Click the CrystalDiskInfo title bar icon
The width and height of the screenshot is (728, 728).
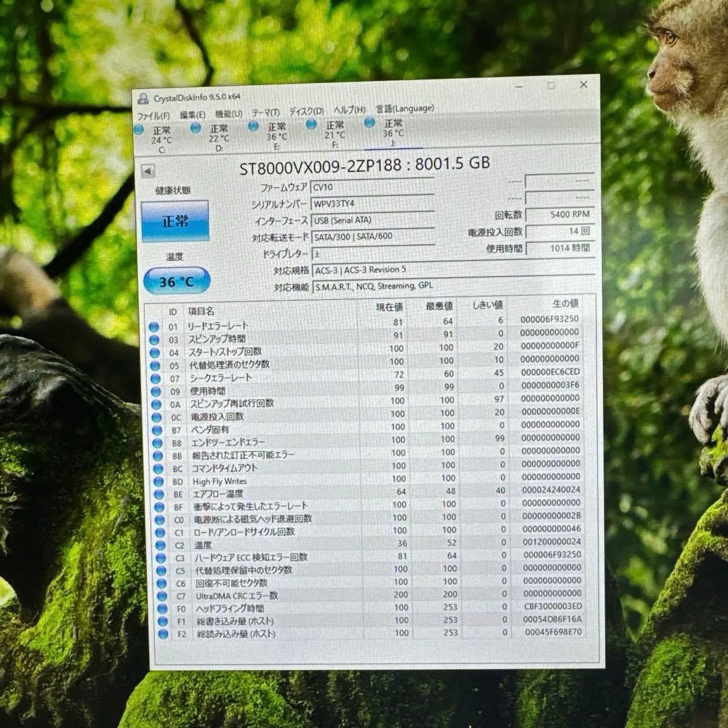coord(143,98)
